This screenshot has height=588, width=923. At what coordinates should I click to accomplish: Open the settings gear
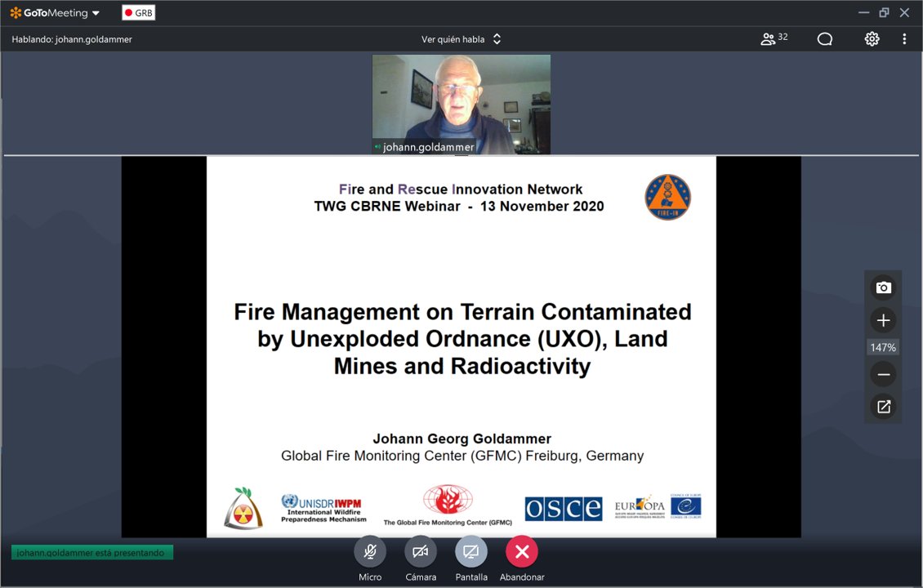(x=872, y=39)
